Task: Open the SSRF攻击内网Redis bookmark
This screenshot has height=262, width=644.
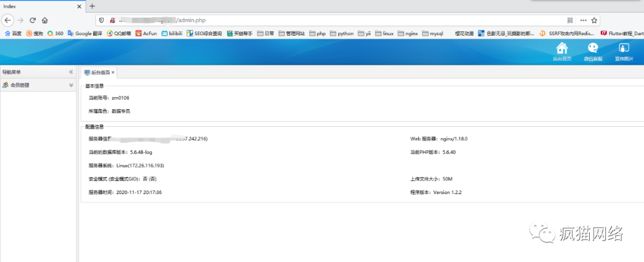Action: pyautogui.click(x=567, y=33)
